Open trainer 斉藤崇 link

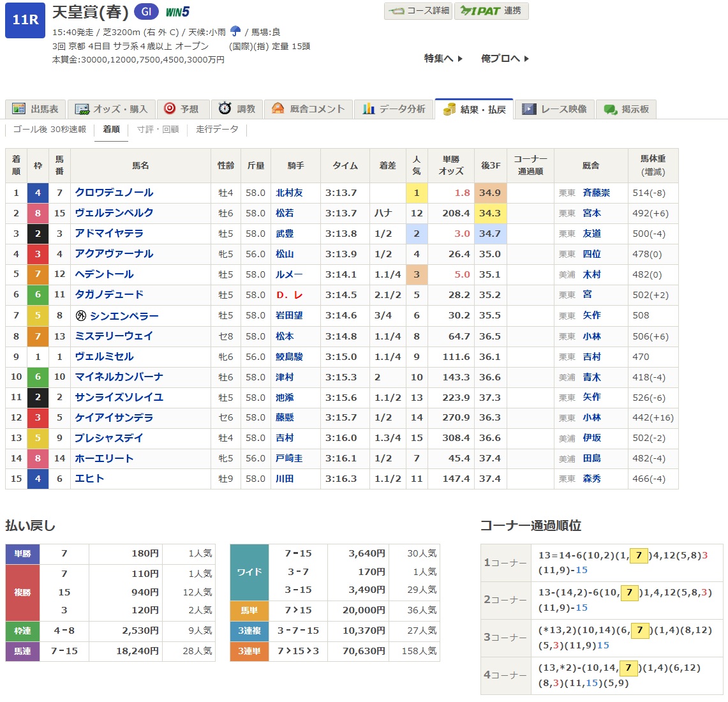click(x=596, y=193)
